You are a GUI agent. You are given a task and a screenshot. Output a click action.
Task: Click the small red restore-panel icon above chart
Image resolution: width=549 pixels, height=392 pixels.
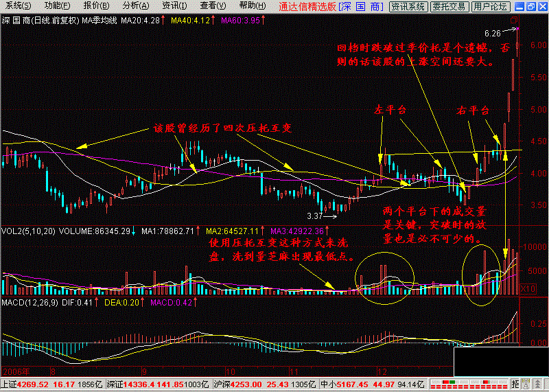tap(514, 20)
